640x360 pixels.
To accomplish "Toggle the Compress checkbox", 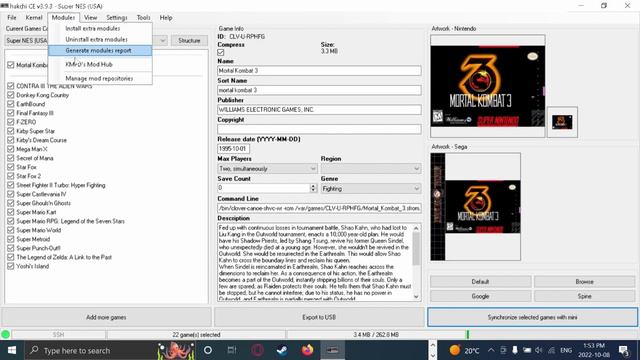I will point(221,52).
